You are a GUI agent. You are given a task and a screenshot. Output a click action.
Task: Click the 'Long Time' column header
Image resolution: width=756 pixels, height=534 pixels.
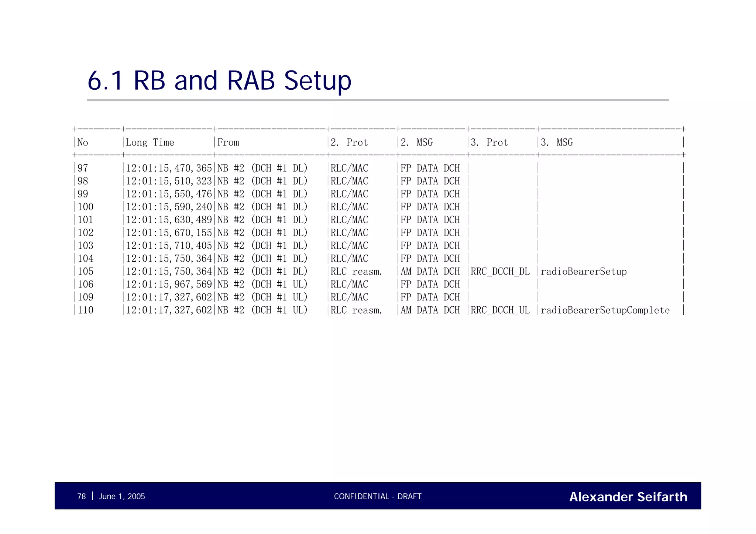150,142
